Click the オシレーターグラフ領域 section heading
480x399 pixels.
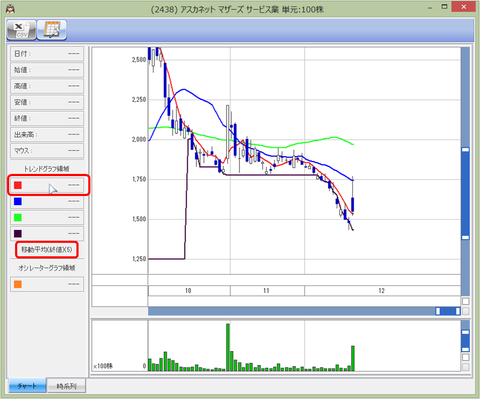(47, 268)
